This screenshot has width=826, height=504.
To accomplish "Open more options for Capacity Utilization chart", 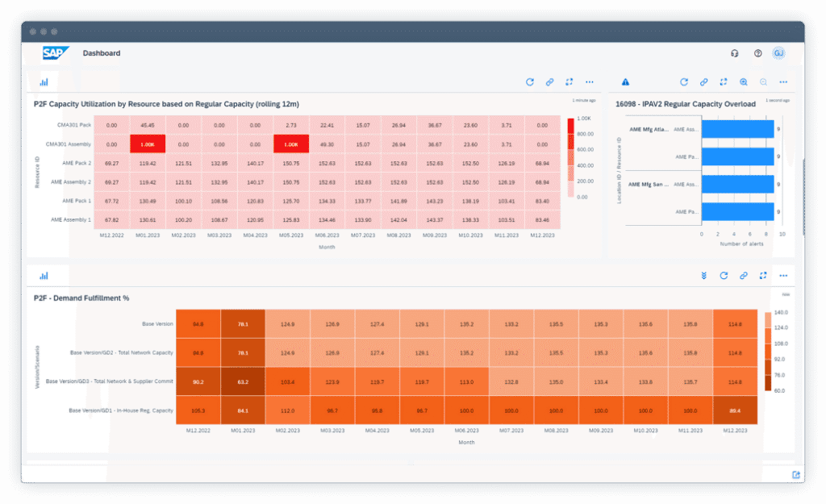I will click(590, 82).
